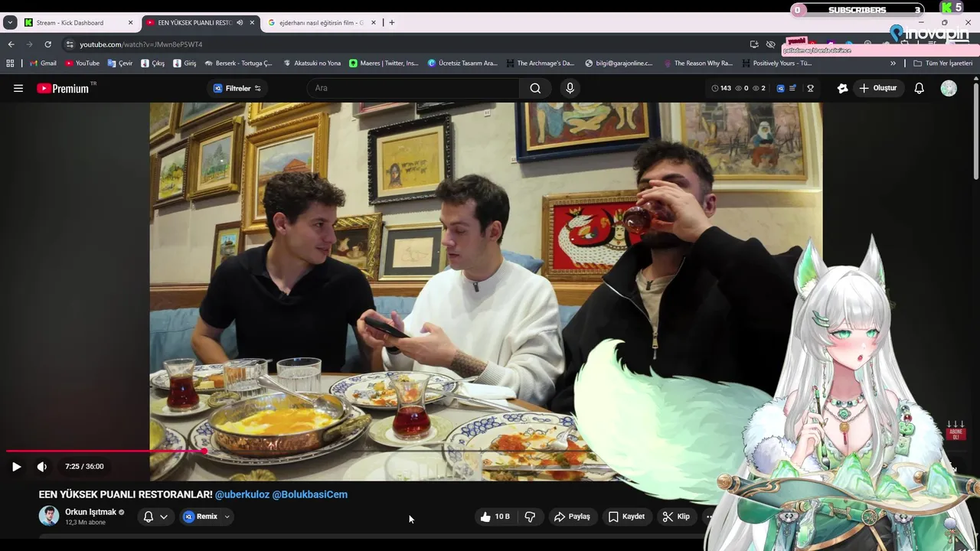Open the YouTube hamburger guide menu
Screen dimensions: 980x551
click(18, 88)
